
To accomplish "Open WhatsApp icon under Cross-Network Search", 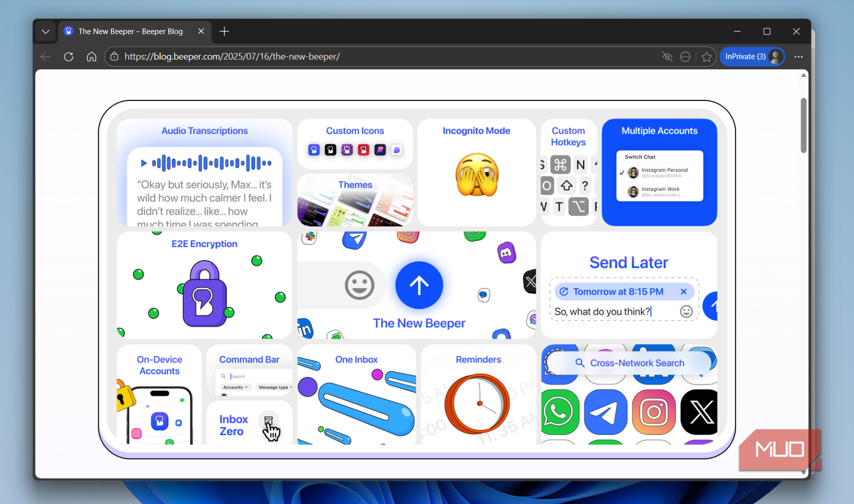I will click(x=560, y=412).
